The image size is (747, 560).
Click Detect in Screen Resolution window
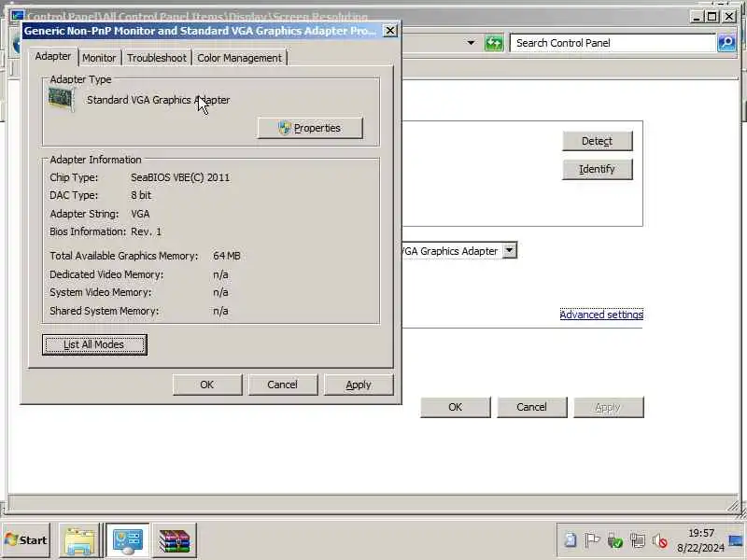click(598, 141)
